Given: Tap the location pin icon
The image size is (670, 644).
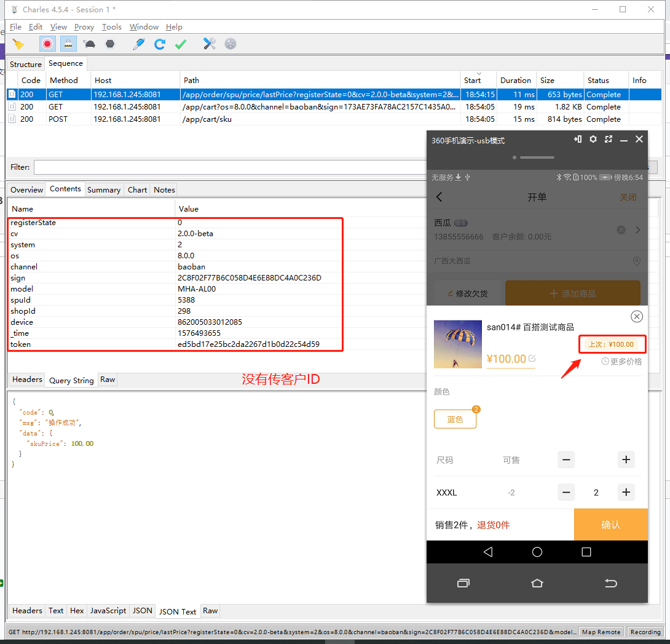Looking at the screenshot, I should click(x=637, y=261).
